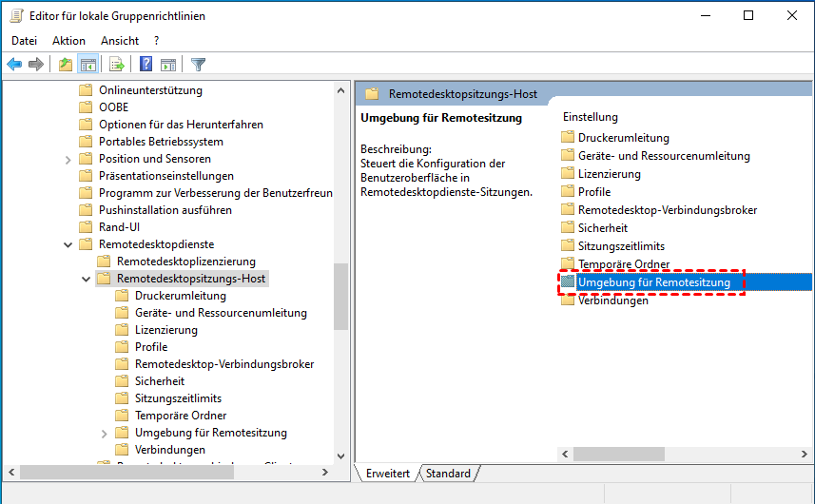Open the Ansicht menu
Screen dimensions: 815x504
(x=120, y=41)
